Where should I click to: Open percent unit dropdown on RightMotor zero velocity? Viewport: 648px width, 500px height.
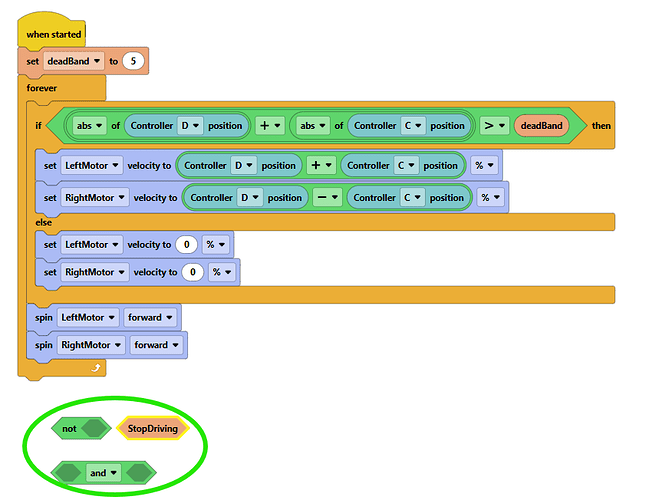coord(222,272)
